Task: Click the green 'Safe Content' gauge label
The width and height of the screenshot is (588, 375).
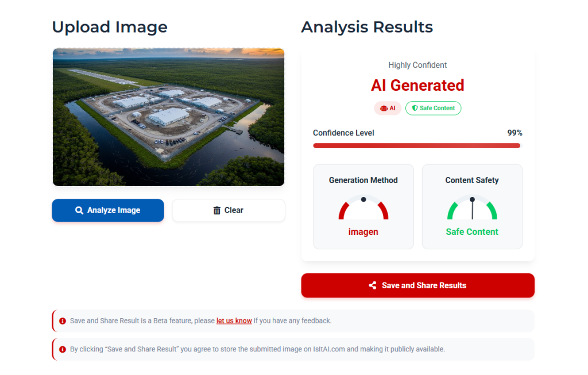Action: (x=472, y=232)
